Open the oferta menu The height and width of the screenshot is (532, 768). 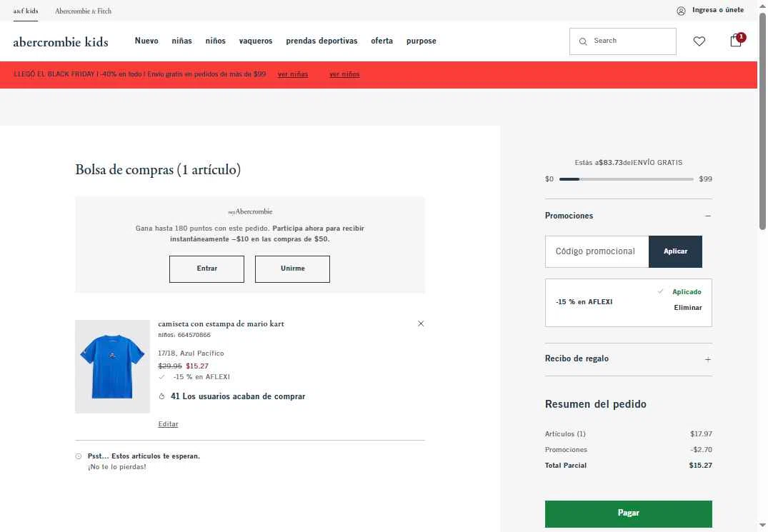point(382,41)
